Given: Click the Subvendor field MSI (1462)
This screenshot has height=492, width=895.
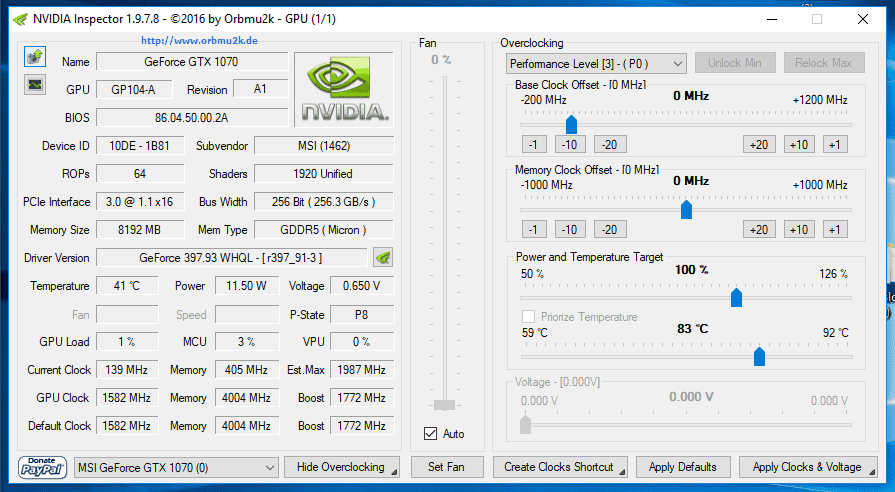Looking at the screenshot, I should click(x=324, y=146).
